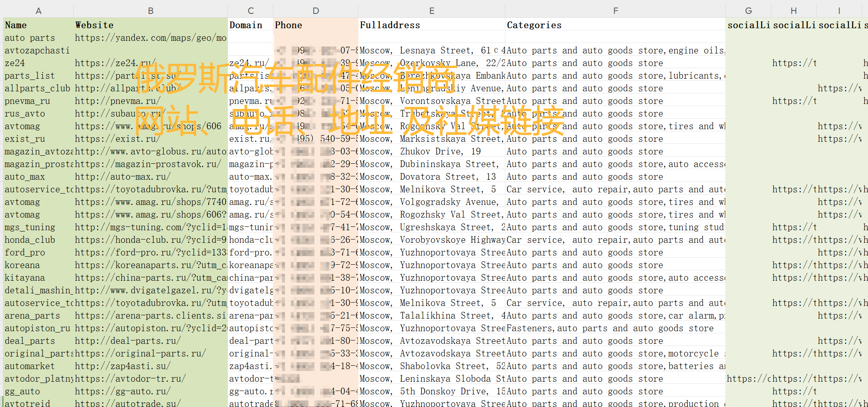
Task: Select the Phone header cell
Action: click(288, 25)
